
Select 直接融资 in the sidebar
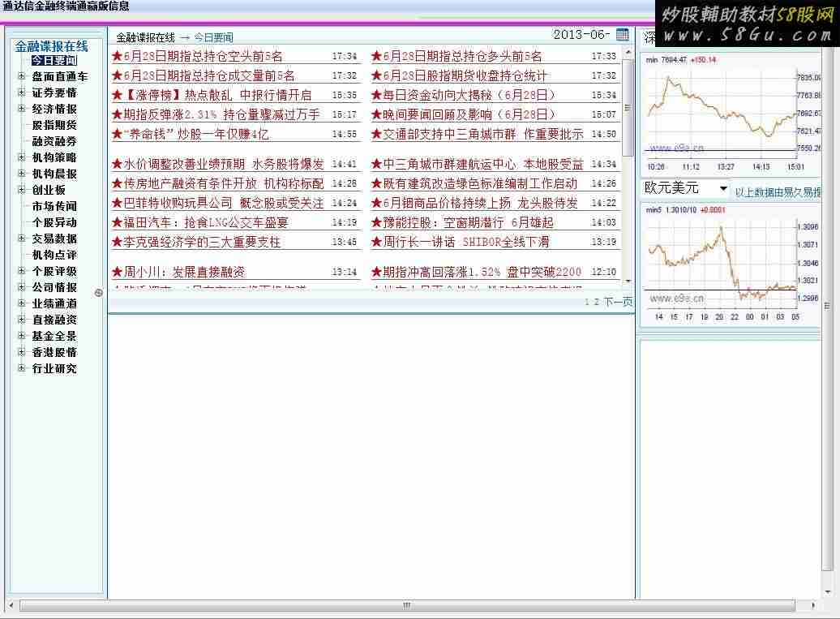coord(54,320)
